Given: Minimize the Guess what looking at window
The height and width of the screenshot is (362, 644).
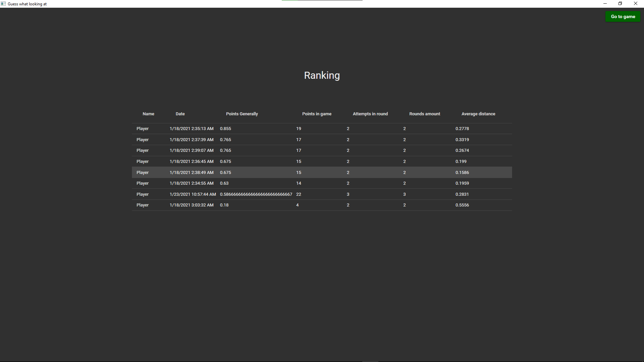Looking at the screenshot, I should [x=605, y=4].
